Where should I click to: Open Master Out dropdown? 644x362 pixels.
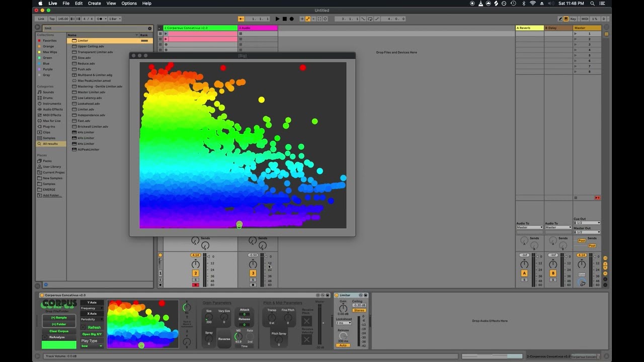tap(587, 232)
